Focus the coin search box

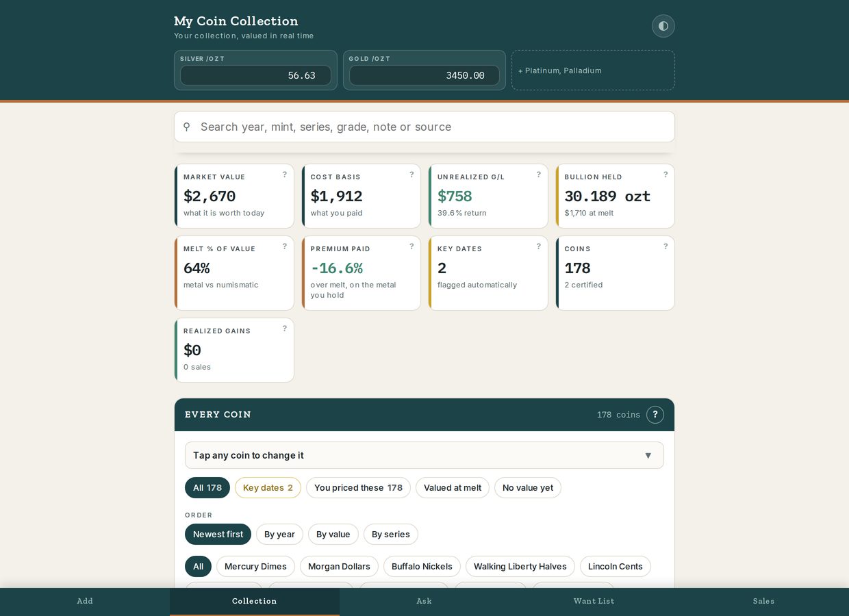tap(424, 127)
